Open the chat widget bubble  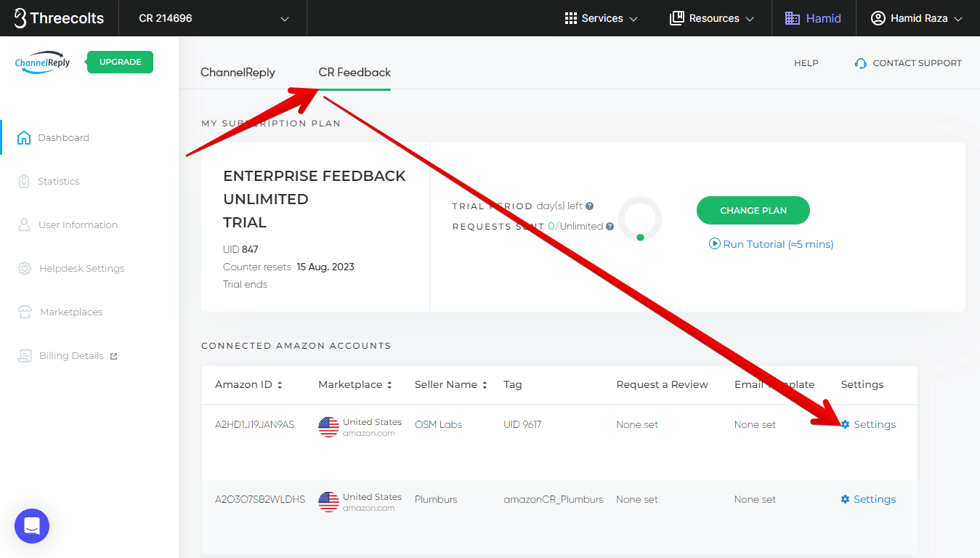point(32,526)
